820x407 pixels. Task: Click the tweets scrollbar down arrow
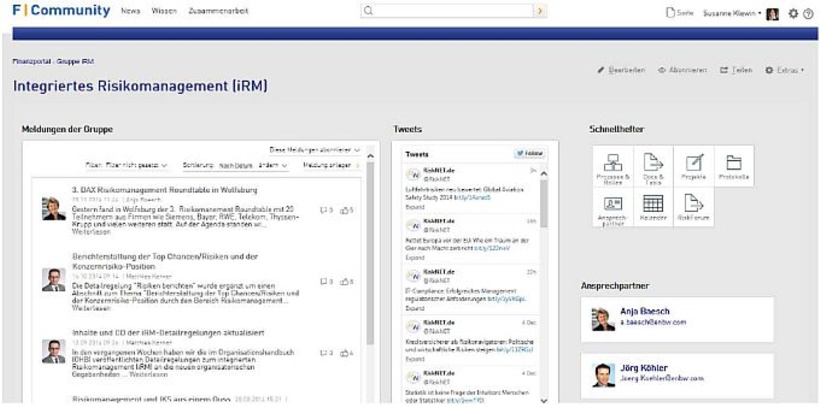pos(543,401)
